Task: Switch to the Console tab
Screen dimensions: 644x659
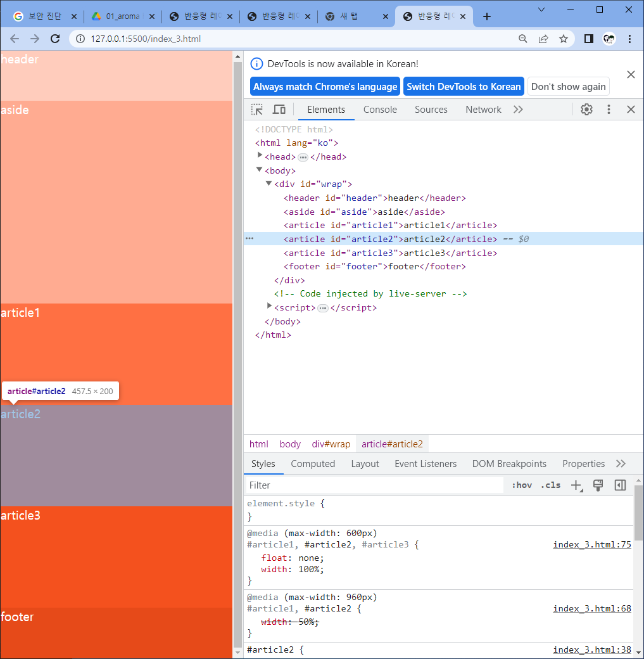Action: (x=380, y=110)
